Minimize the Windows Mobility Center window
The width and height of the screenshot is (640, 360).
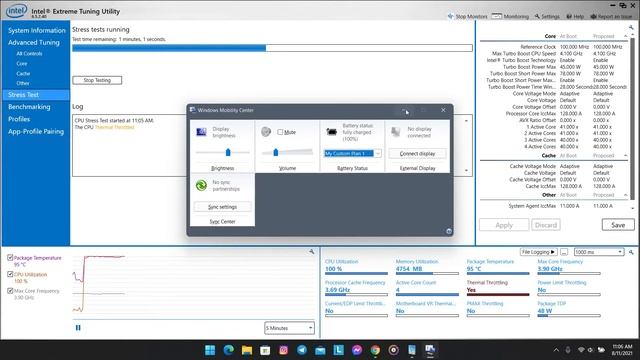point(404,110)
